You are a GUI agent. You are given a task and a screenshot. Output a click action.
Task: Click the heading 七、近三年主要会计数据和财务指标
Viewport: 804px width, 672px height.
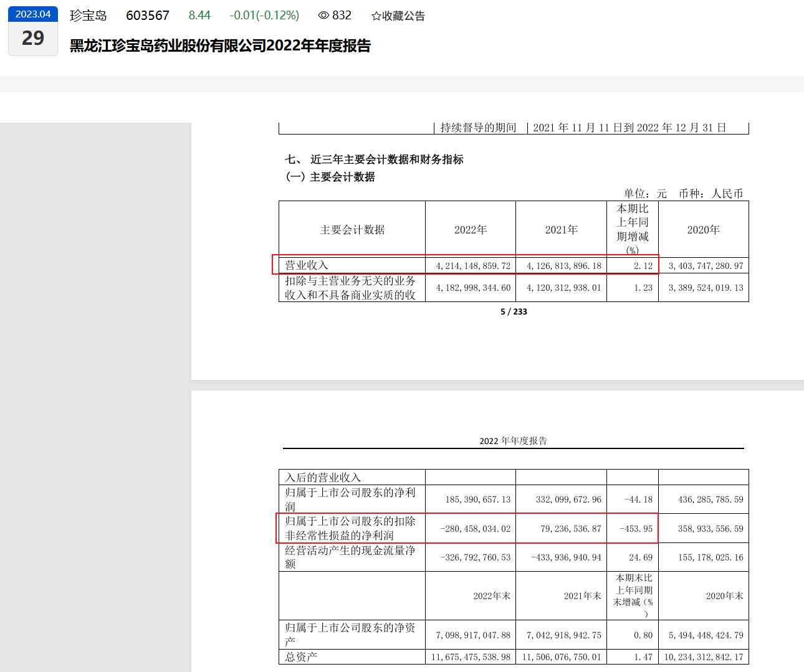(x=375, y=159)
